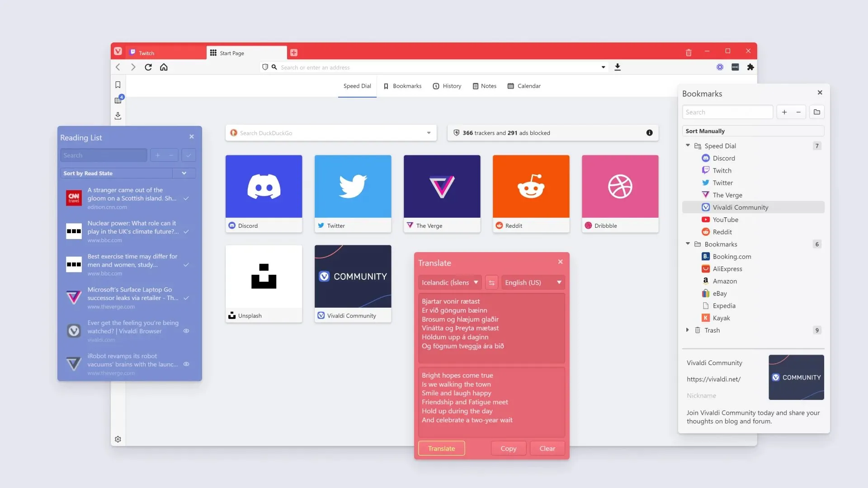Click the Translate button in translate panel
Screen dimensions: 868x488
[x=441, y=447]
